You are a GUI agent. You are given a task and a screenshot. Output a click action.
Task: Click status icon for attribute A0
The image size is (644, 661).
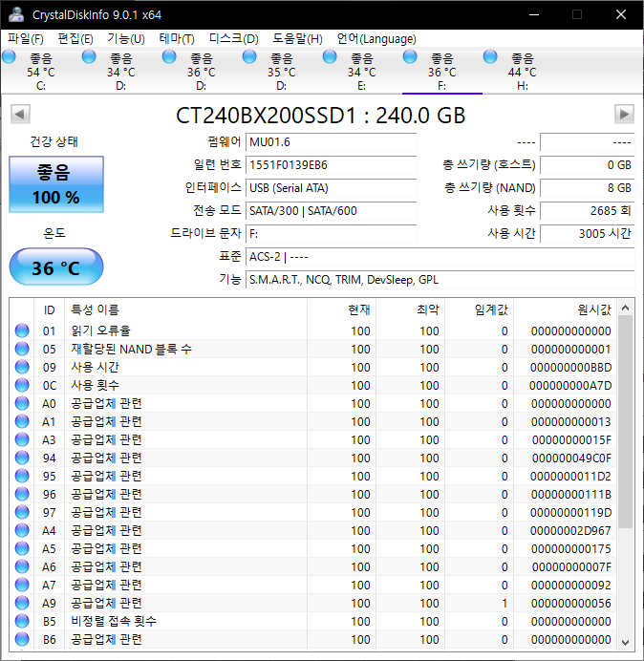pos(22,403)
